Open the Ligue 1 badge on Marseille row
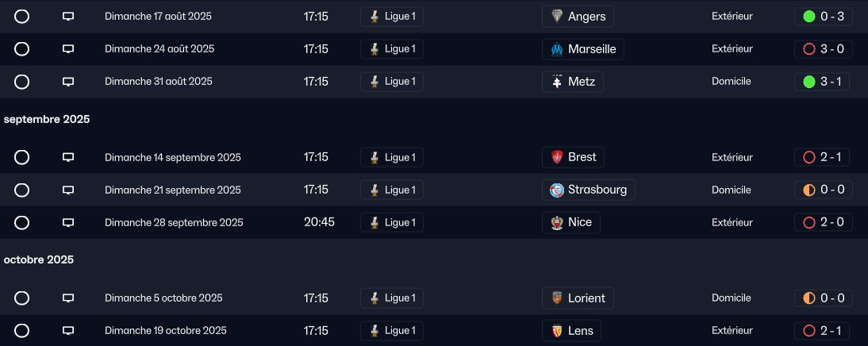Screen dimensions: 868x346 click(392, 49)
